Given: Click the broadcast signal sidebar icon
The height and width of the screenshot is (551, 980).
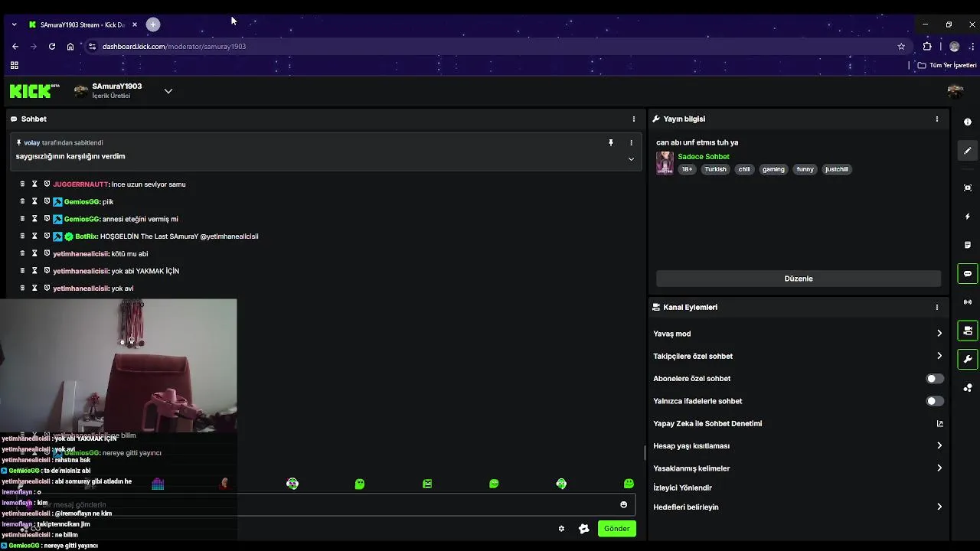Looking at the screenshot, I should (x=968, y=302).
